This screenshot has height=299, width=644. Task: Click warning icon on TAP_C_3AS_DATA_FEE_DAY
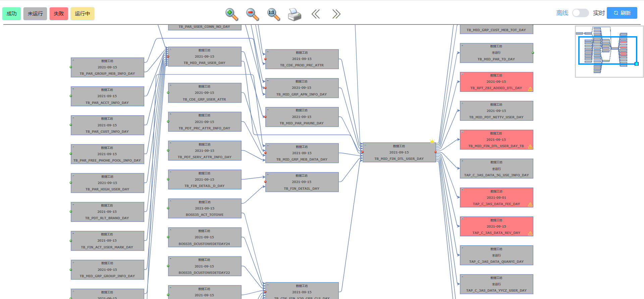tap(530, 204)
